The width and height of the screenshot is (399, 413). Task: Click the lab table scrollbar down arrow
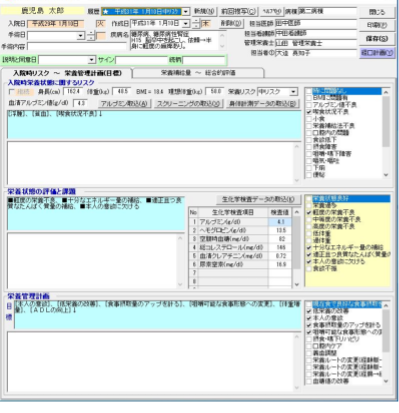coord(297,285)
